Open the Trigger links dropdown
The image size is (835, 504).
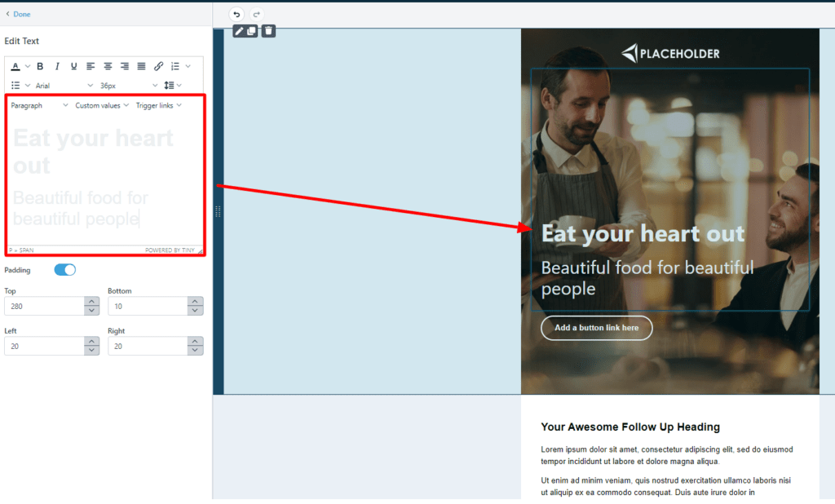pyautogui.click(x=159, y=105)
